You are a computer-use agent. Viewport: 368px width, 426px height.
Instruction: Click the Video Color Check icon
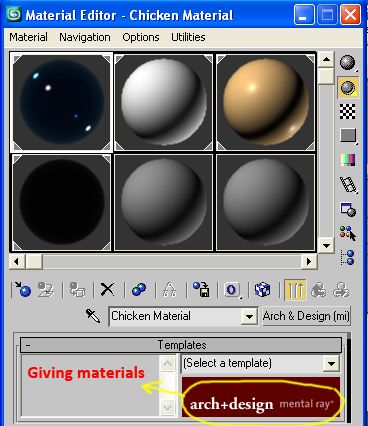click(348, 160)
